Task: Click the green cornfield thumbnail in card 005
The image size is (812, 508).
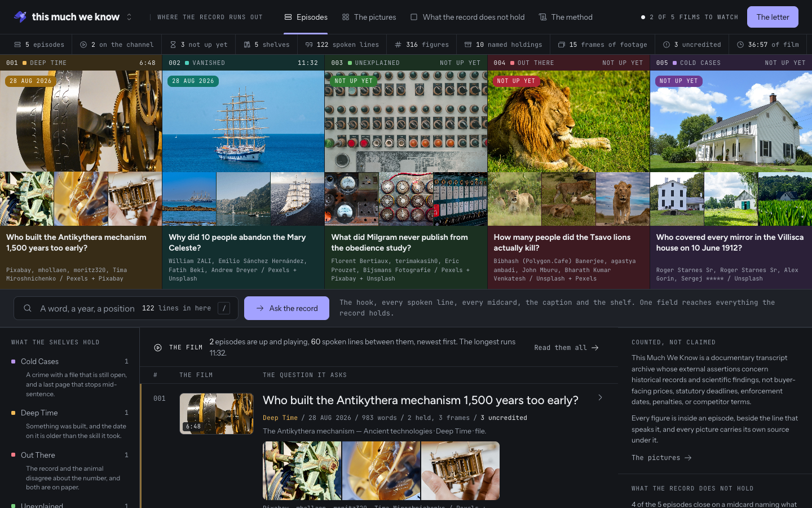Action: pos(785,199)
